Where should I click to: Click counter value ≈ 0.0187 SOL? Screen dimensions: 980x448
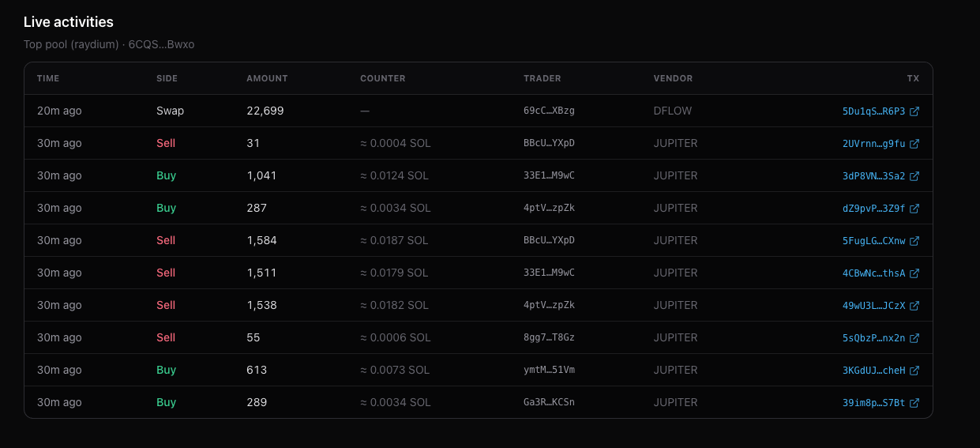[x=394, y=240]
